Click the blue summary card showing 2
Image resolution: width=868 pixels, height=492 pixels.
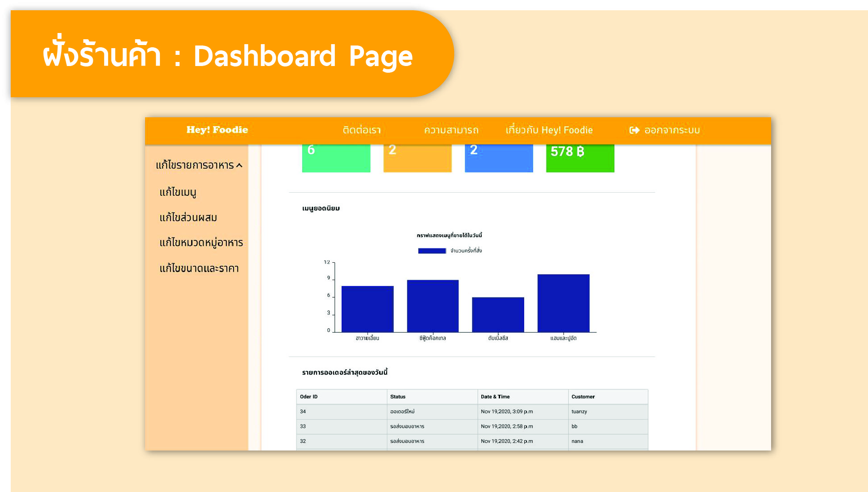(498, 158)
